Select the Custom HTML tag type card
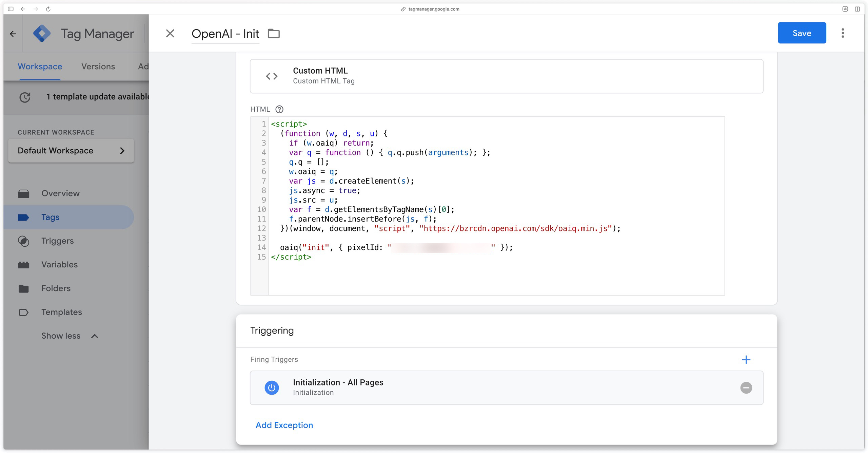Image resolution: width=868 pixels, height=453 pixels. tap(506, 76)
